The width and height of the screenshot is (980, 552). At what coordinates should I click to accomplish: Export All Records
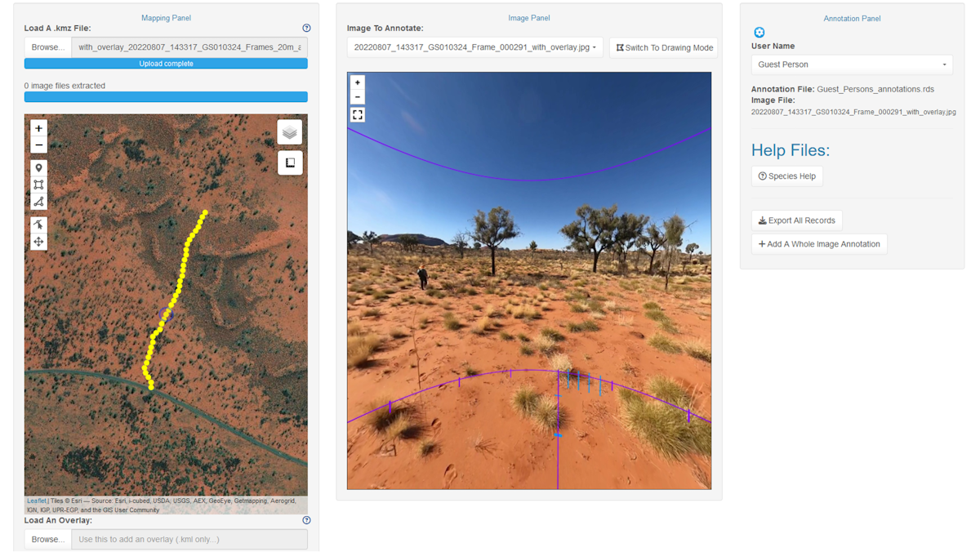point(797,220)
